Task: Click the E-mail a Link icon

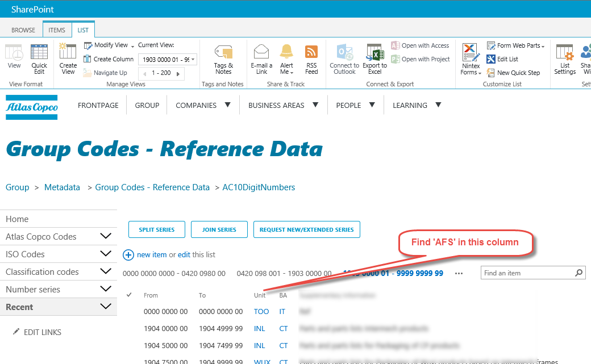Action: pos(261,59)
